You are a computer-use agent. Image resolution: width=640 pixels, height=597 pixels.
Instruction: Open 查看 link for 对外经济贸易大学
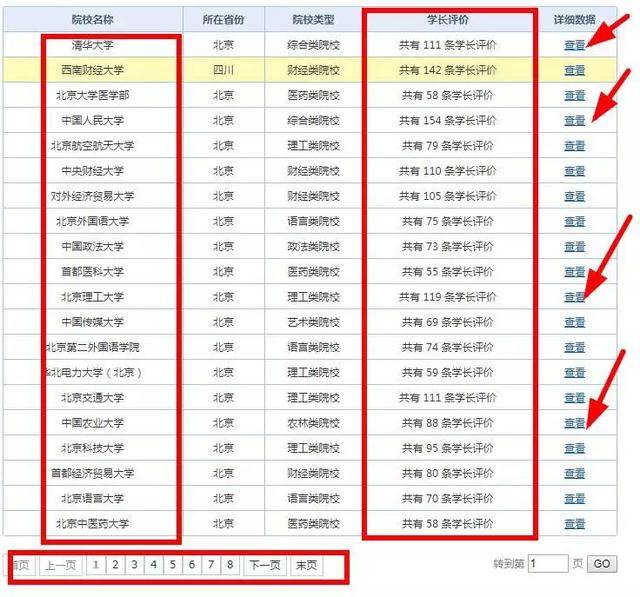coord(574,196)
